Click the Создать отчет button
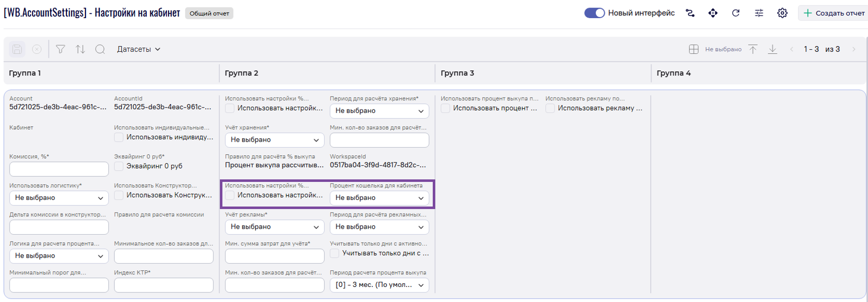 (833, 13)
